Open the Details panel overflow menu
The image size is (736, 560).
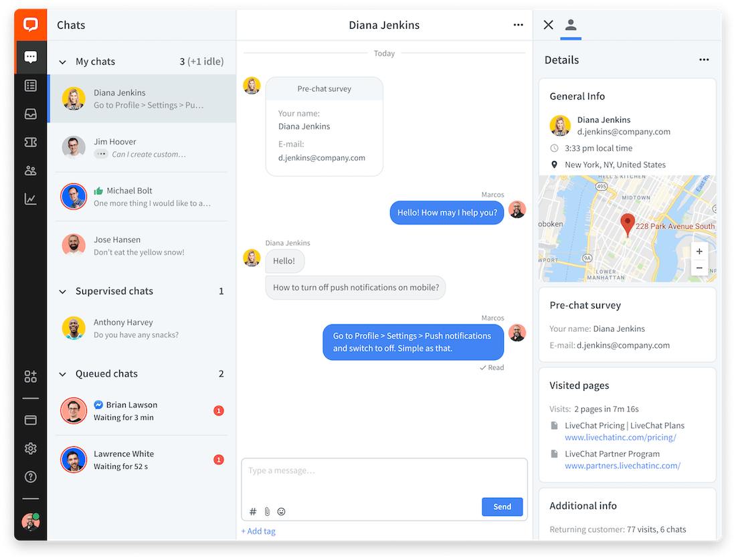pyautogui.click(x=704, y=60)
